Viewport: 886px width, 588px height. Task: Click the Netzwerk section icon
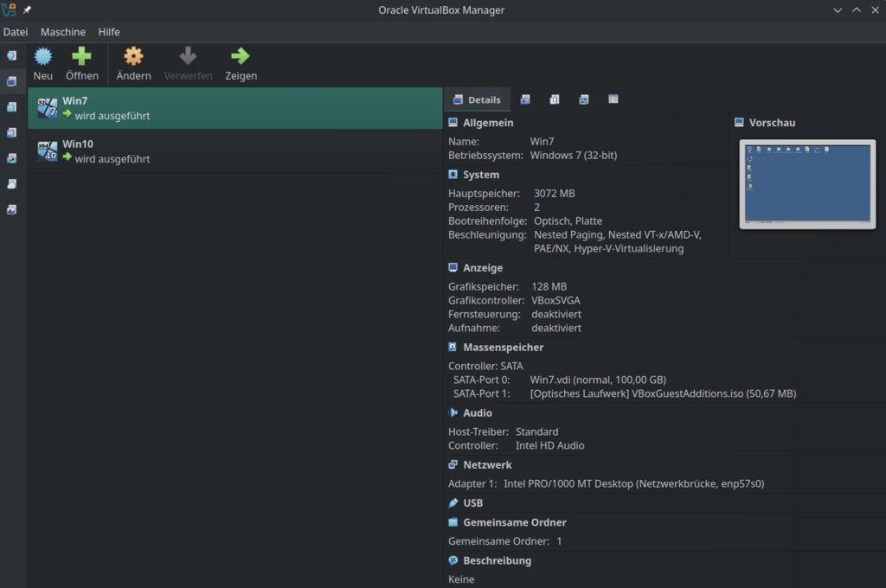pos(453,464)
